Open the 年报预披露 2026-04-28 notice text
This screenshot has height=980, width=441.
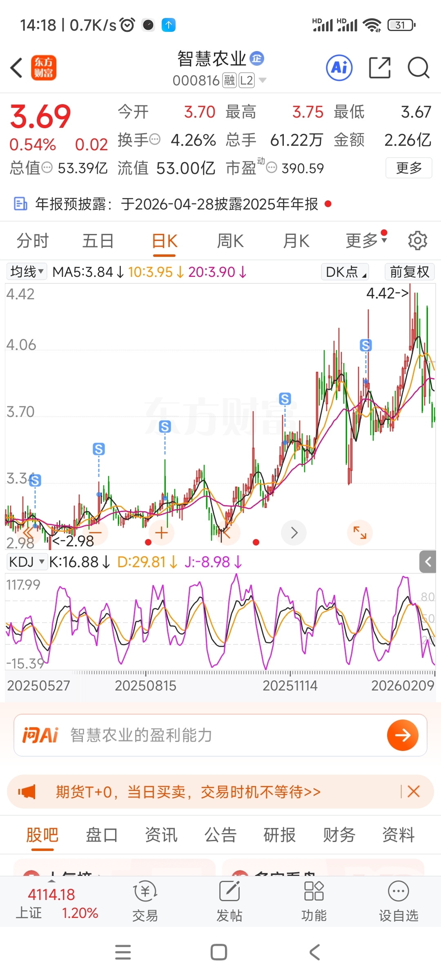tap(177, 203)
